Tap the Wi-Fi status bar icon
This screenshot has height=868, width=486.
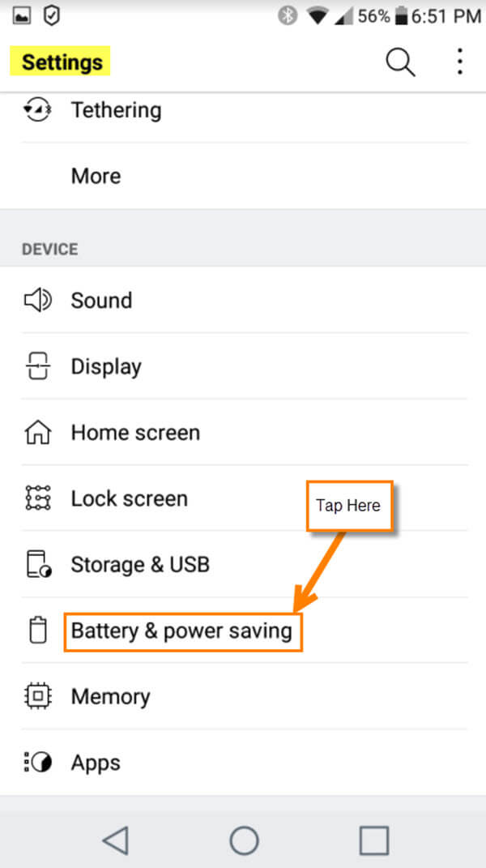coord(317,15)
